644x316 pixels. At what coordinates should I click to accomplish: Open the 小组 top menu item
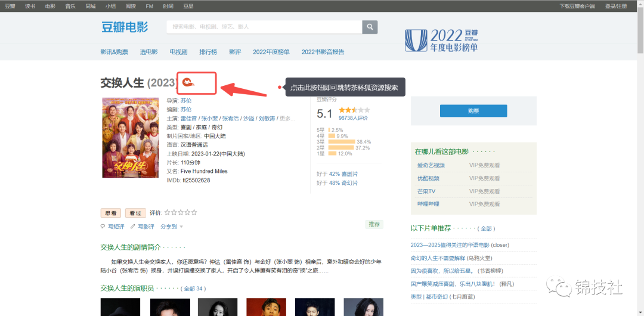(x=110, y=6)
